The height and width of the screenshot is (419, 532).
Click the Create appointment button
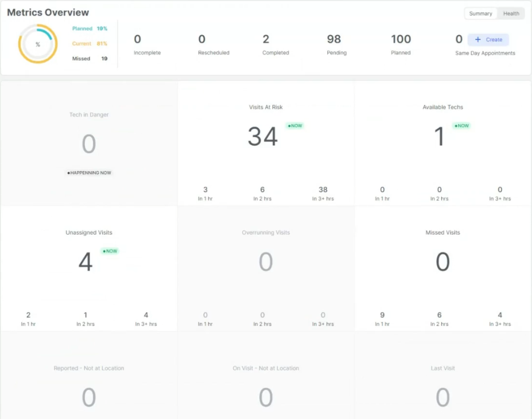click(488, 40)
